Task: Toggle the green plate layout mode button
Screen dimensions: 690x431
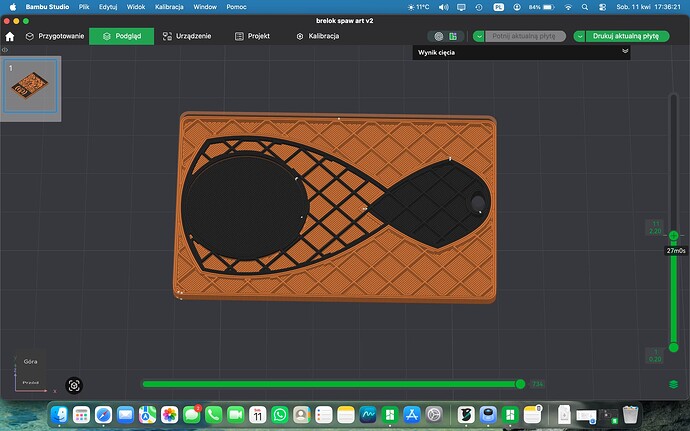Action: (x=453, y=37)
